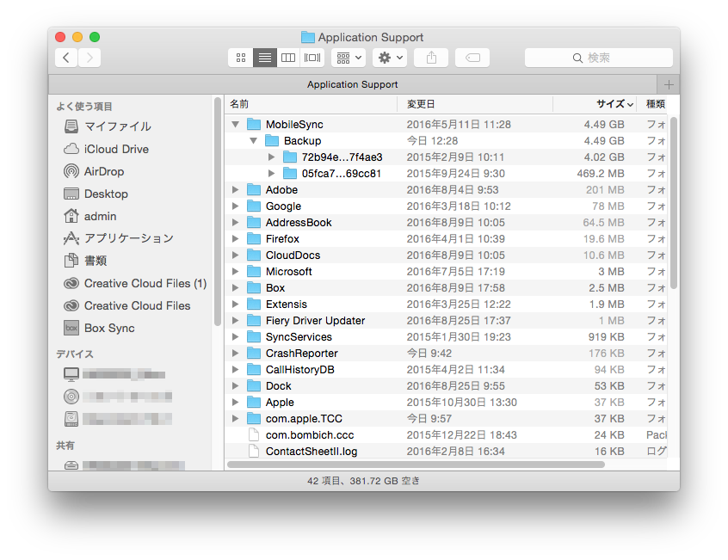Select the CrashReporter folder icon
Screen dimensions: 728x560
pos(254,353)
